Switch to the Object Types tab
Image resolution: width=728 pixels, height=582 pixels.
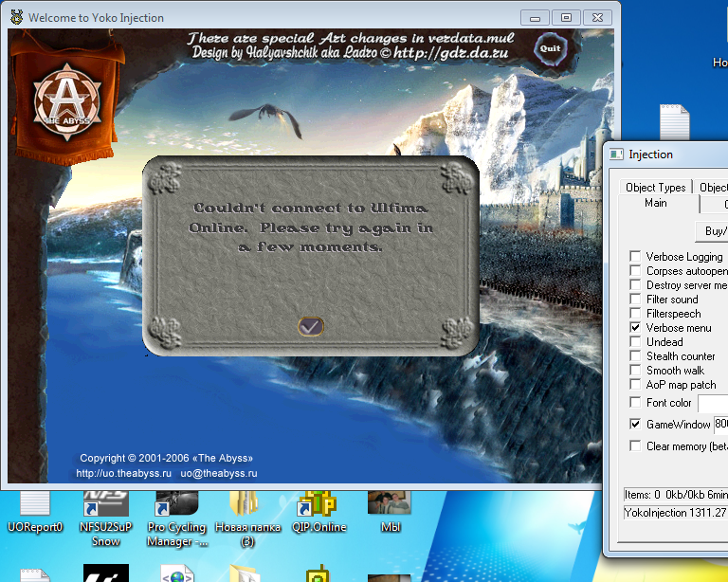[x=656, y=188]
